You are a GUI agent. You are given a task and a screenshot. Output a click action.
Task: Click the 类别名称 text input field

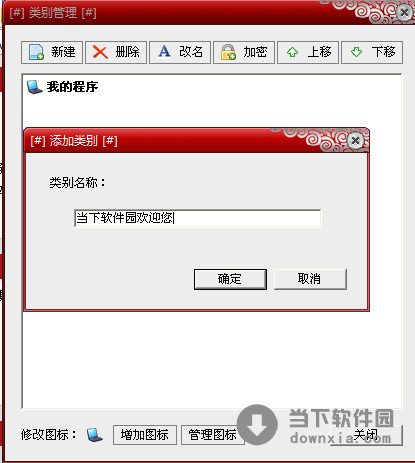coord(198,218)
